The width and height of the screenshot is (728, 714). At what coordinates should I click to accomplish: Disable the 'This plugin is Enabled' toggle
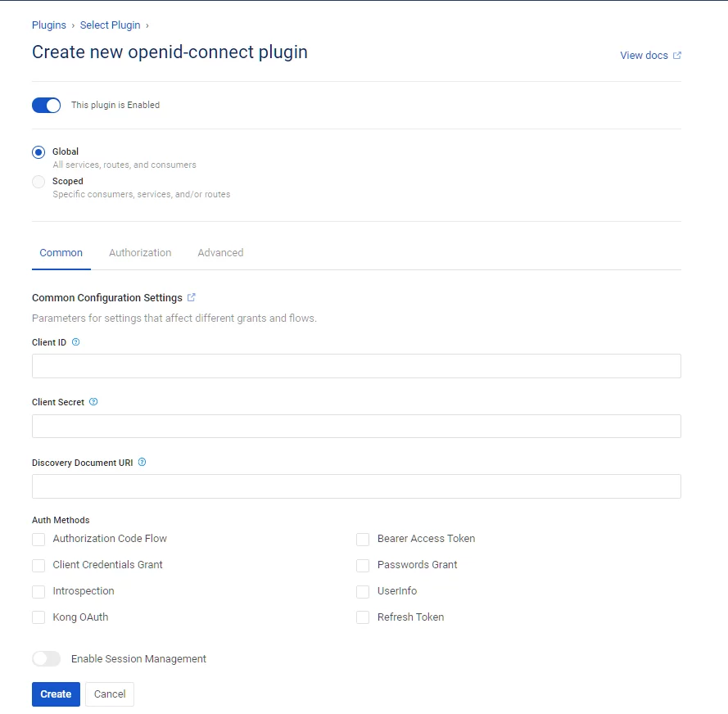click(47, 106)
